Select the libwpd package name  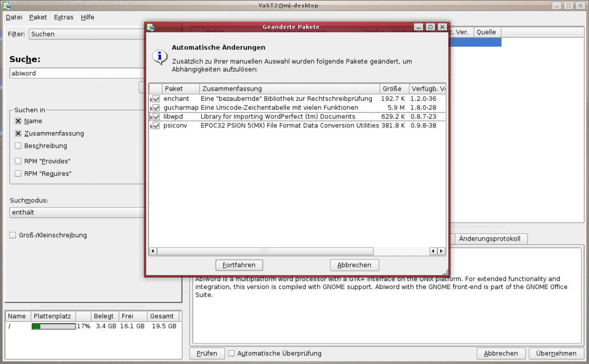pyautogui.click(x=173, y=117)
